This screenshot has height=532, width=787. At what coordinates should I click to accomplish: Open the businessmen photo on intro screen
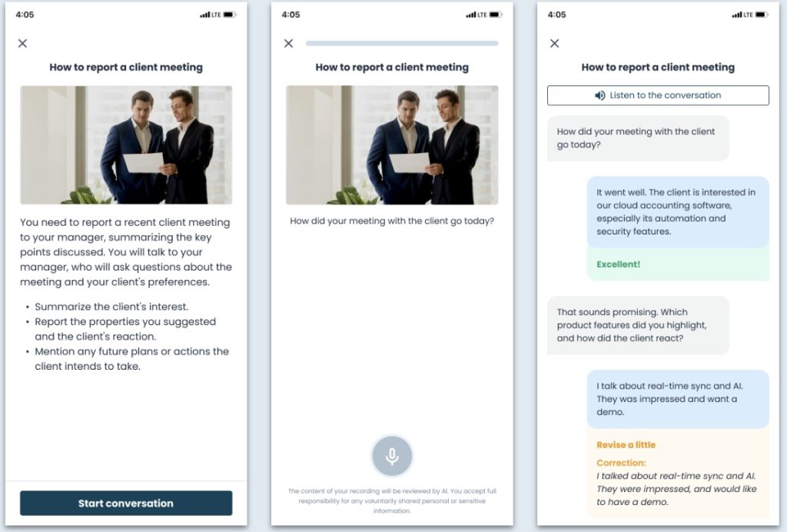click(126, 145)
